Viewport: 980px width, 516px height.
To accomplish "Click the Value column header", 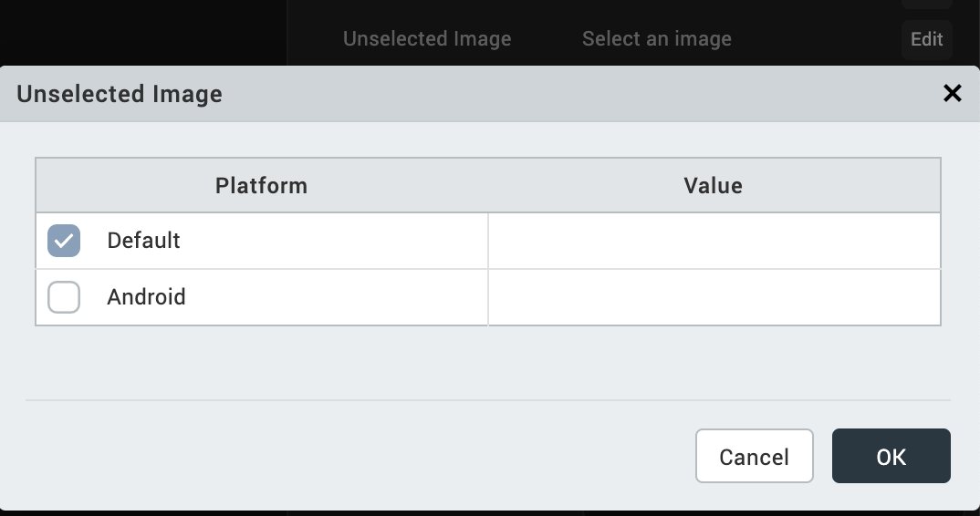I will [x=713, y=186].
